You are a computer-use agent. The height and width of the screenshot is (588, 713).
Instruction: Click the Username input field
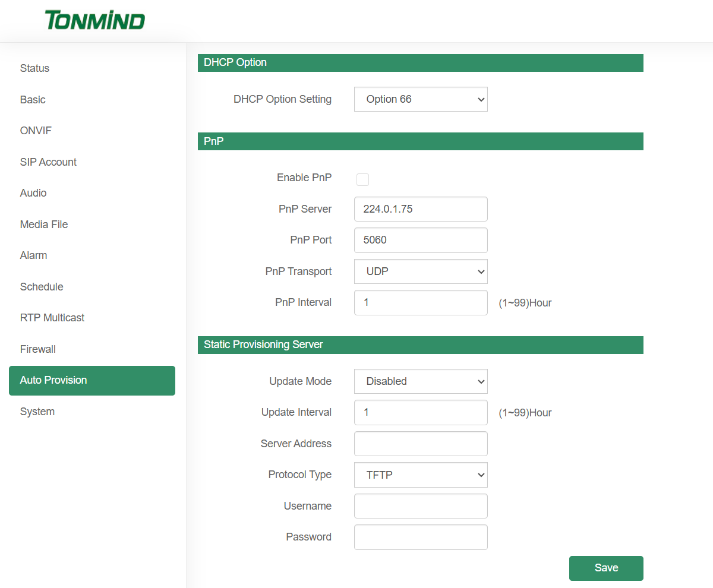pyautogui.click(x=421, y=506)
